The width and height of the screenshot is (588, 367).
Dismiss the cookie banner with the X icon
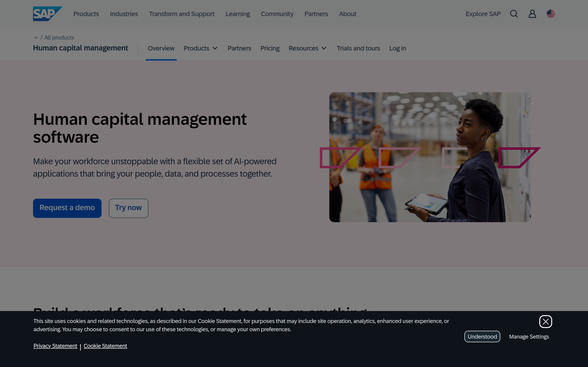point(546,322)
